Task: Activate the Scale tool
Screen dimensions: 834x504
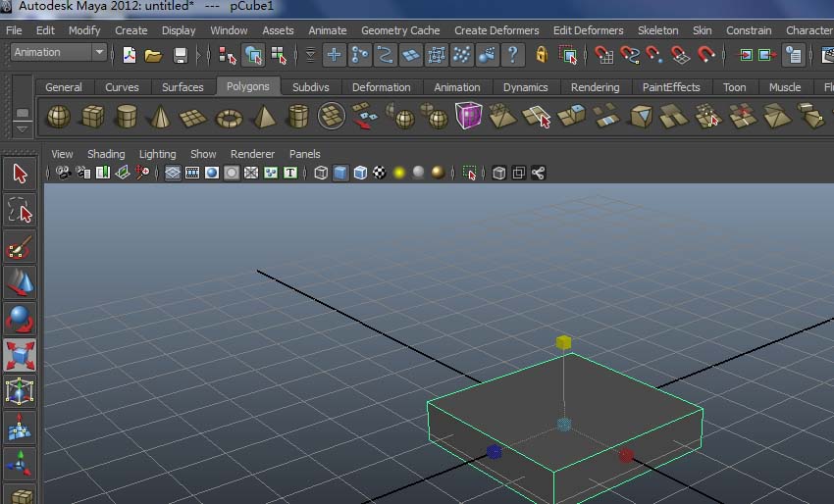Action: (x=20, y=355)
